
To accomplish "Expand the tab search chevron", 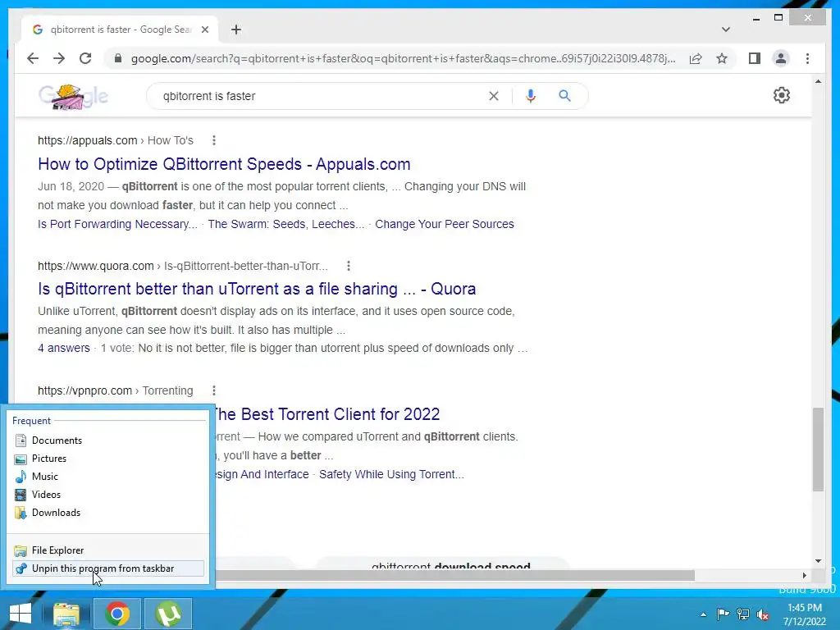I will tap(725, 30).
